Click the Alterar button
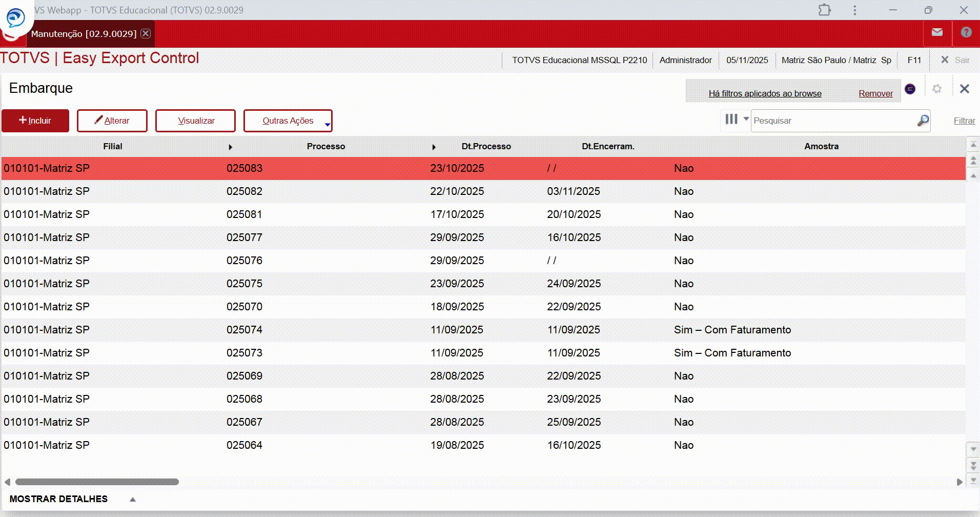The height and width of the screenshot is (517, 980). coord(112,121)
